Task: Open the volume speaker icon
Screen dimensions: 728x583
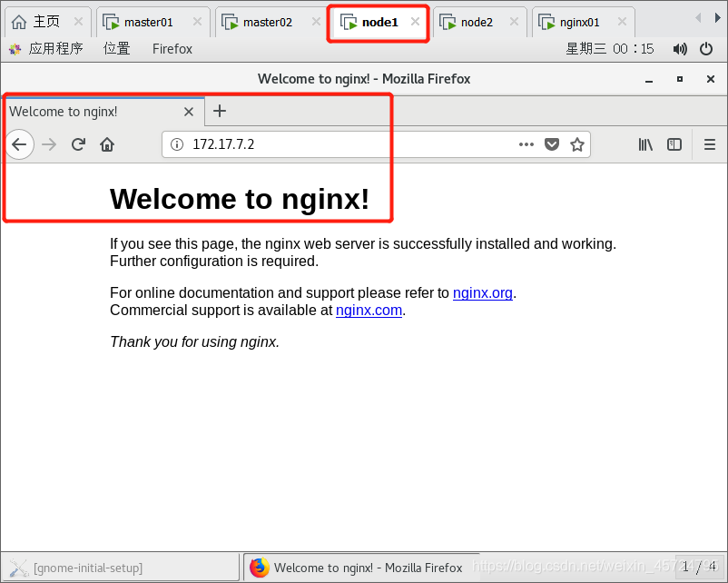Action: pyautogui.click(x=680, y=49)
